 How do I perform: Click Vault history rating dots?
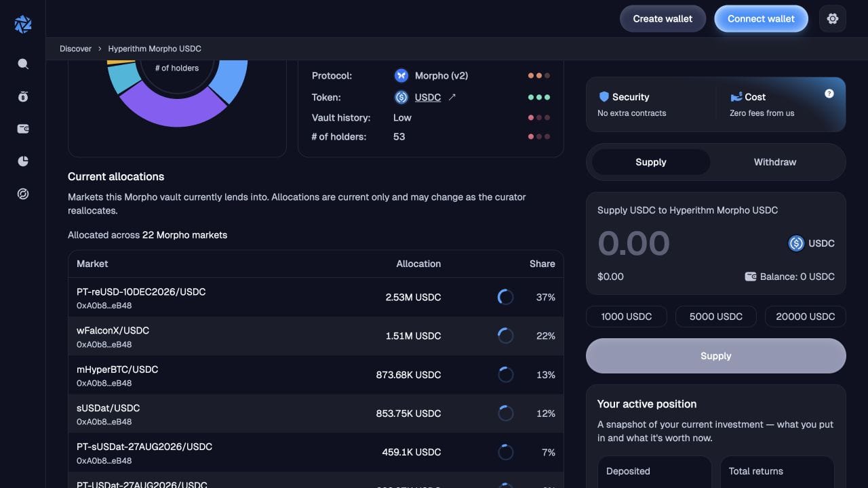coord(539,118)
